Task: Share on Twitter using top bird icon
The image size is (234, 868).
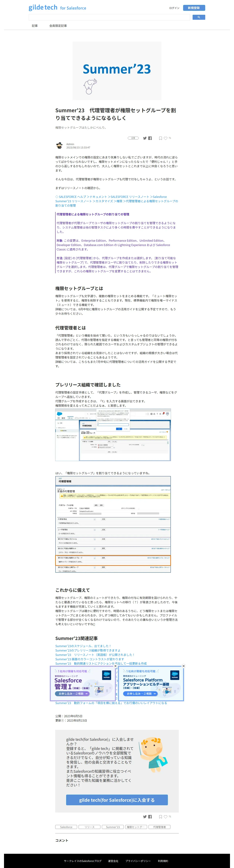Action: 145,138
